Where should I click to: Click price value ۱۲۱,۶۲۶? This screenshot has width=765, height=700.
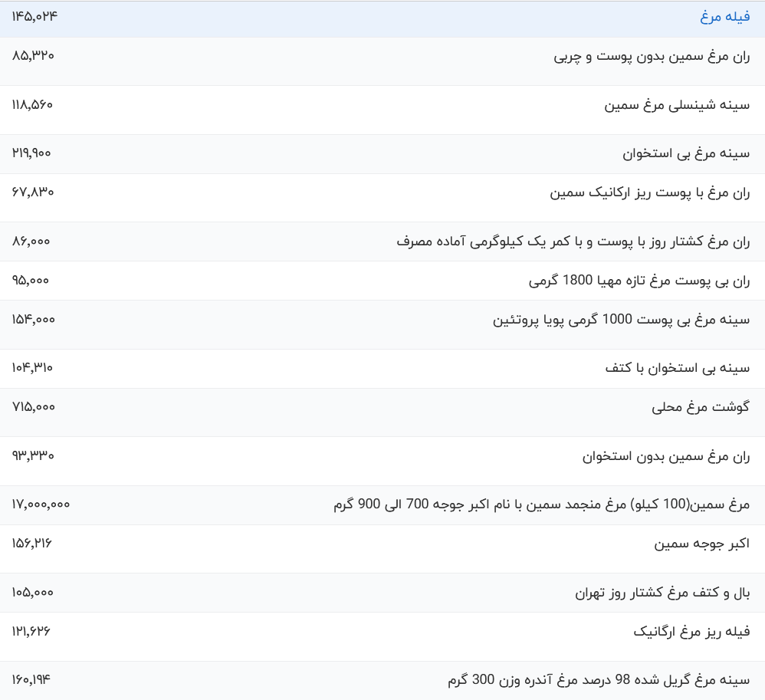click(x=31, y=631)
